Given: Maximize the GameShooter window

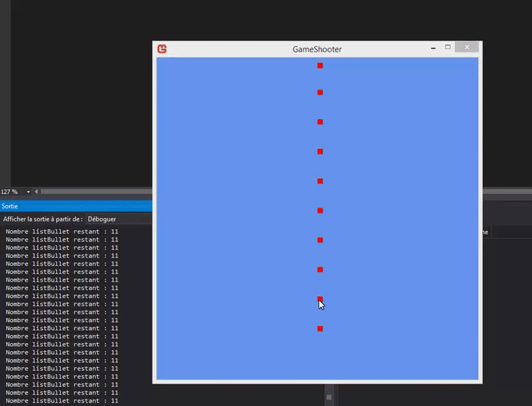Looking at the screenshot, I should pyautogui.click(x=448, y=47).
